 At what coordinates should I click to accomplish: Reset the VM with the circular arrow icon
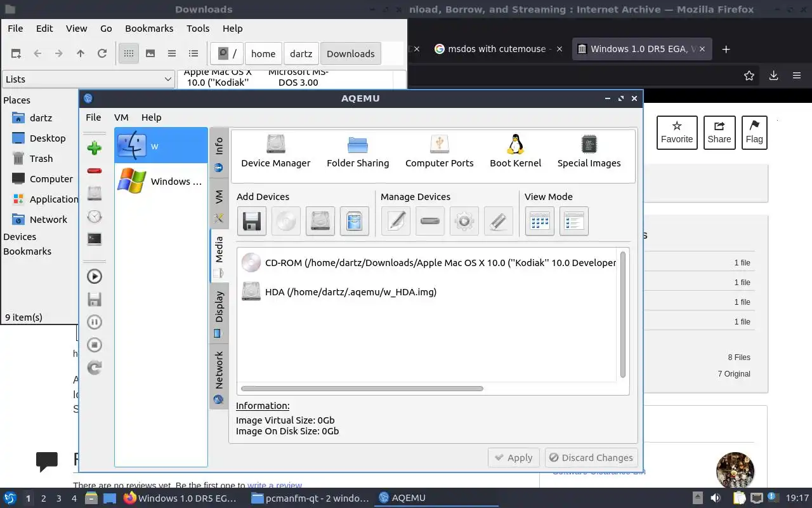pyautogui.click(x=95, y=368)
